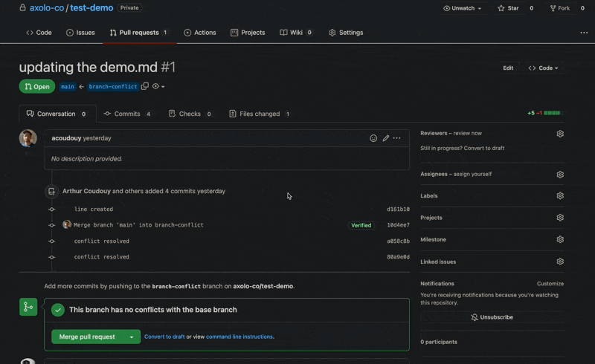Open the Issues tab
Screen dimensions: 595x364
[x=80, y=33]
